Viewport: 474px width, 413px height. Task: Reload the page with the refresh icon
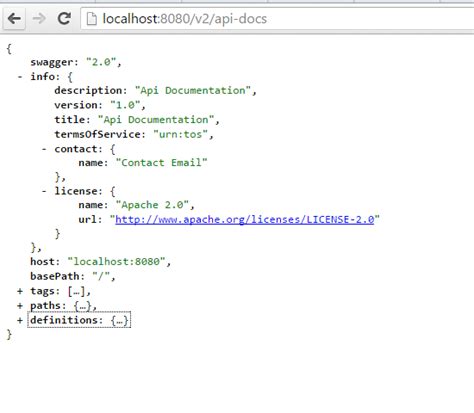(64, 19)
